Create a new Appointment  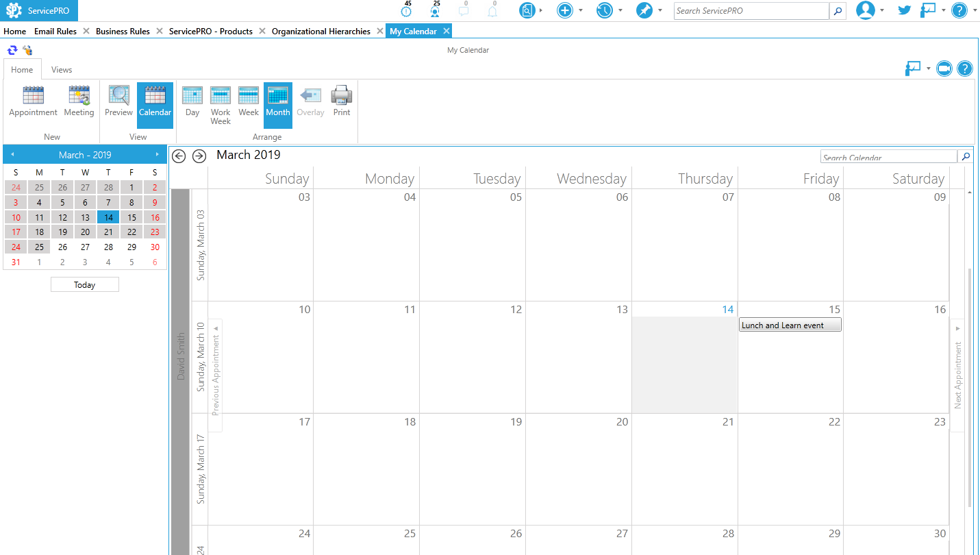pyautogui.click(x=33, y=101)
